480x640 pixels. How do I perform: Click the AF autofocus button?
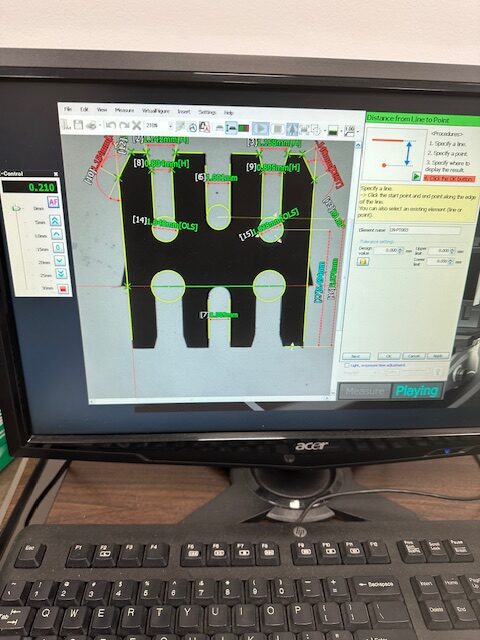(53, 202)
